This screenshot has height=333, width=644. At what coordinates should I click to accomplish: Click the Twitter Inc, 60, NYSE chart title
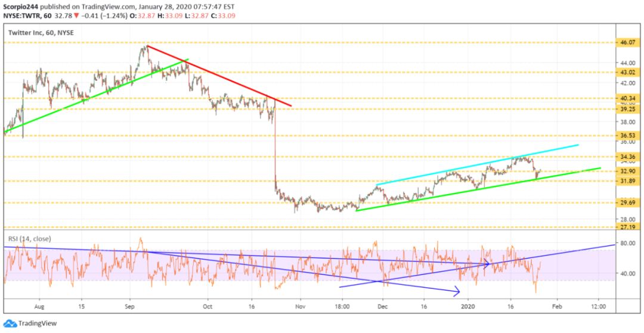tap(41, 33)
